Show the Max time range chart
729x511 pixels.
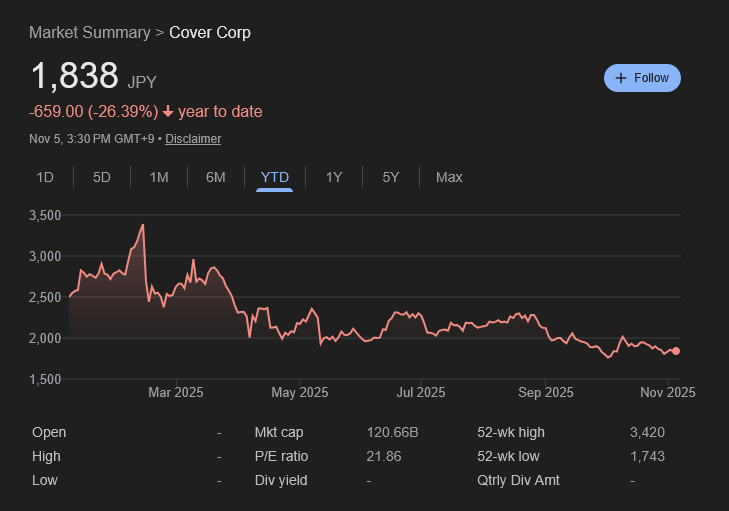pyautogui.click(x=449, y=177)
